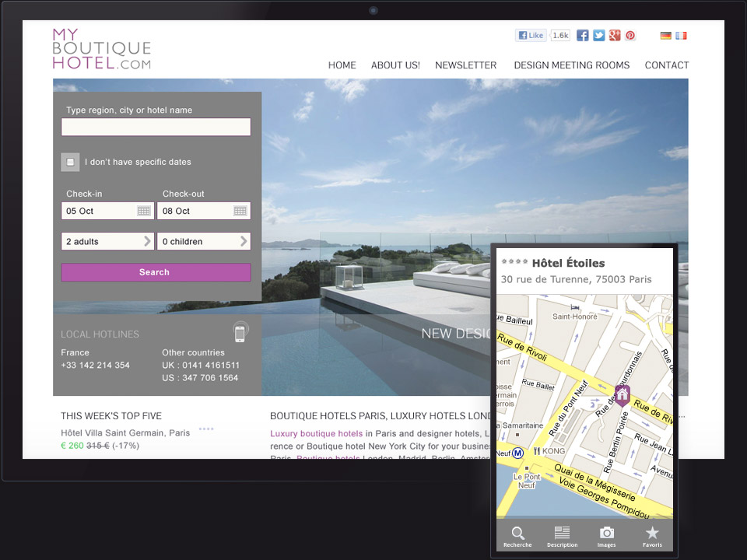Click the Google Plus icon
Screen dimensions: 747x560
tap(615, 35)
